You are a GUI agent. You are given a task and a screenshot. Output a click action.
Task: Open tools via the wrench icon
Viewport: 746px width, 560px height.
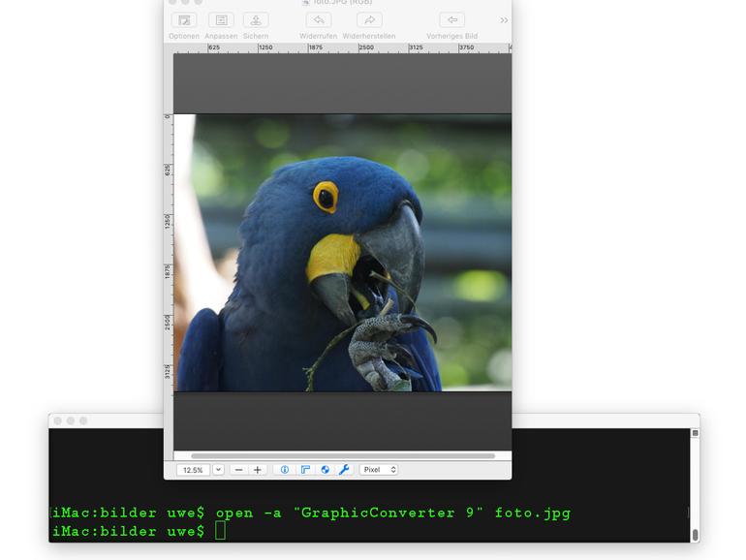pyautogui.click(x=345, y=470)
